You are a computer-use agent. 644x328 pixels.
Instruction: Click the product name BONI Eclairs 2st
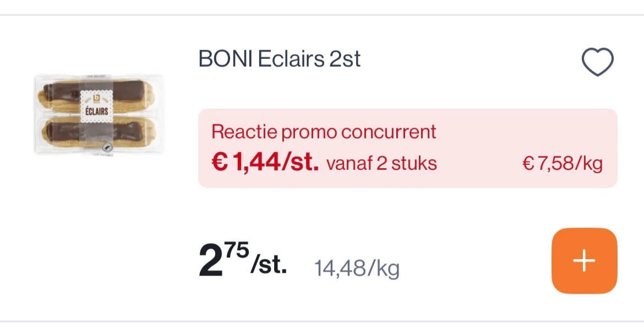coord(279,58)
